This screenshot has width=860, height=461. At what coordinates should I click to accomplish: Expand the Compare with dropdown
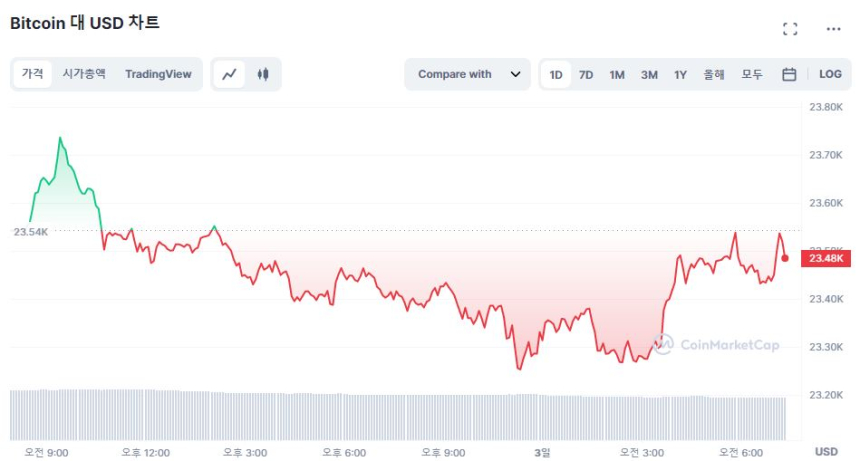pyautogui.click(x=467, y=74)
